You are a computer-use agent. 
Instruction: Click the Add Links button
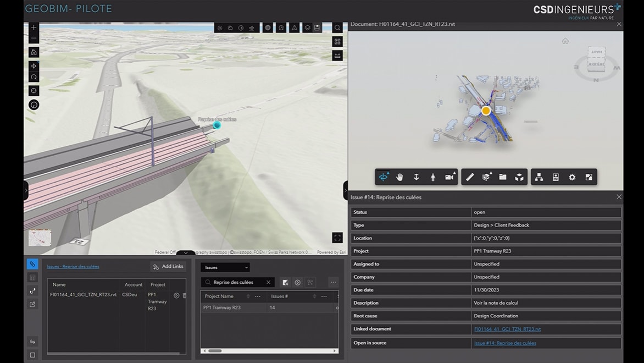pos(168,267)
